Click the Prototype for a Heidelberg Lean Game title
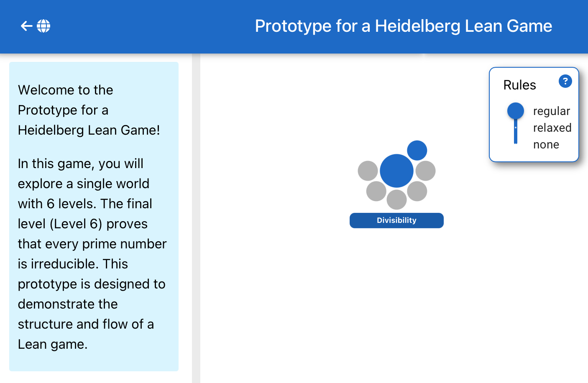 click(x=403, y=26)
